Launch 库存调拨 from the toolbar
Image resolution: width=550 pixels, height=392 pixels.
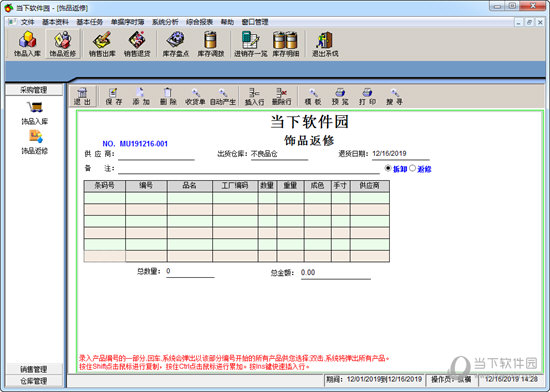(210, 44)
